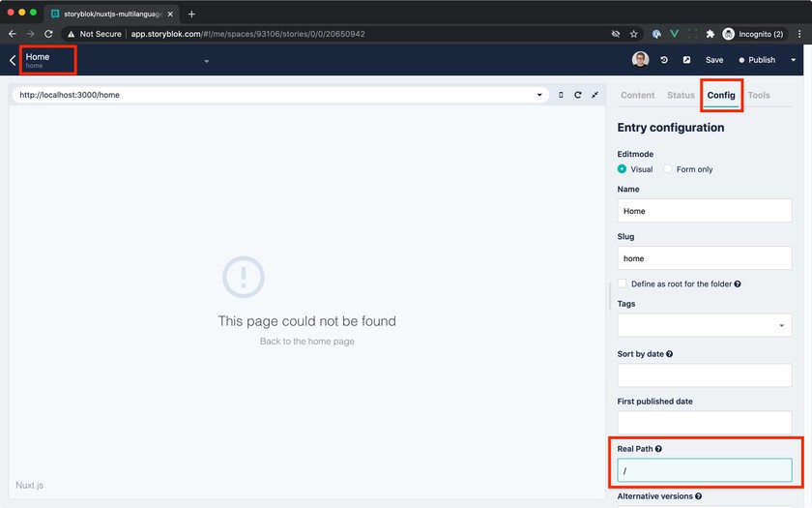Publish the Home story
Screen dimensions: 812x508
(757, 60)
